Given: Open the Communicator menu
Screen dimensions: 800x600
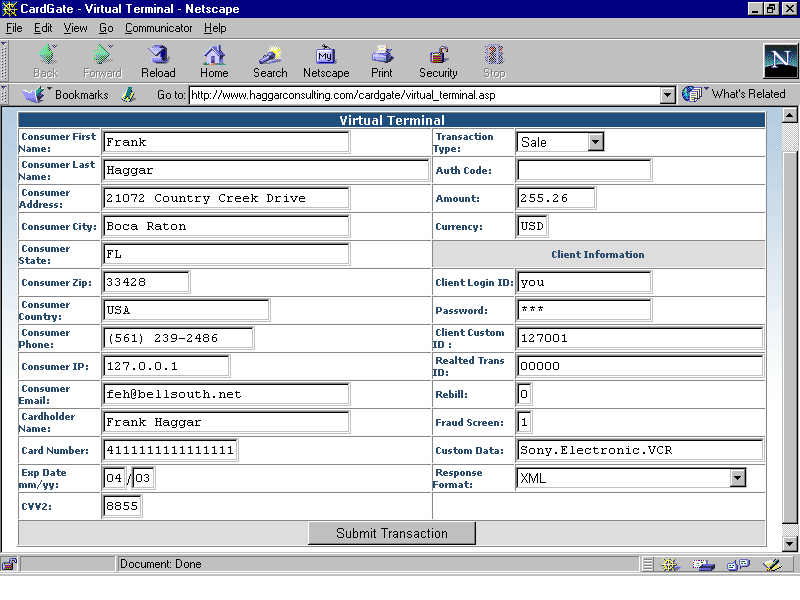Looking at the screenshot, I should tap(158, 28).
